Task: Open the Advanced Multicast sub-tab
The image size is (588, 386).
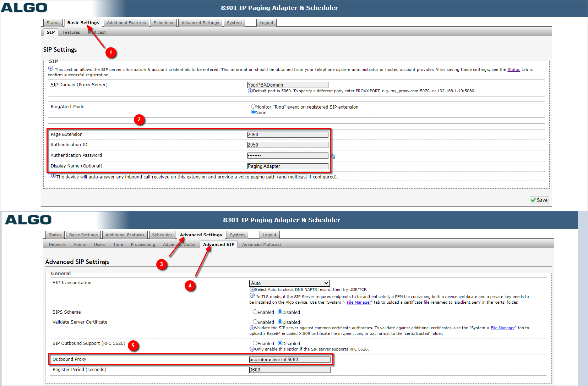Action: tap(261, 244)
